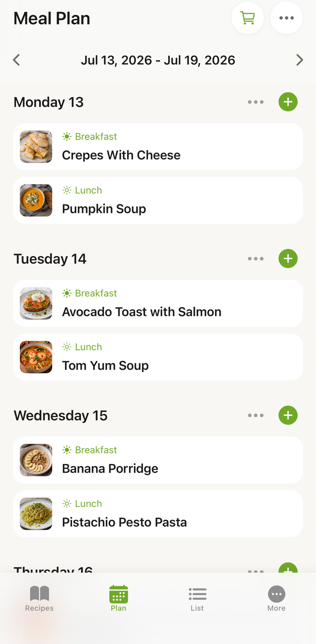This screenshot has height=644, width=316.
Task: Open the shopping cart icon
Action: (x=248, y=18)
